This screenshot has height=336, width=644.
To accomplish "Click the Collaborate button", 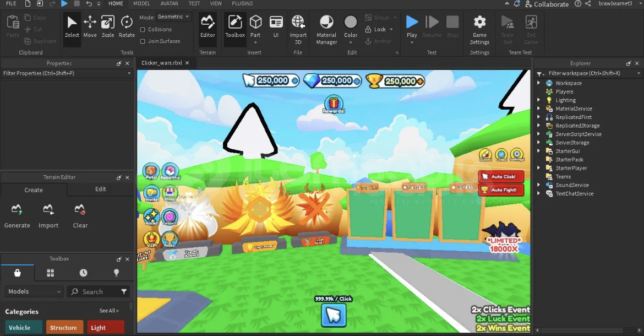I will coord(547,4).
